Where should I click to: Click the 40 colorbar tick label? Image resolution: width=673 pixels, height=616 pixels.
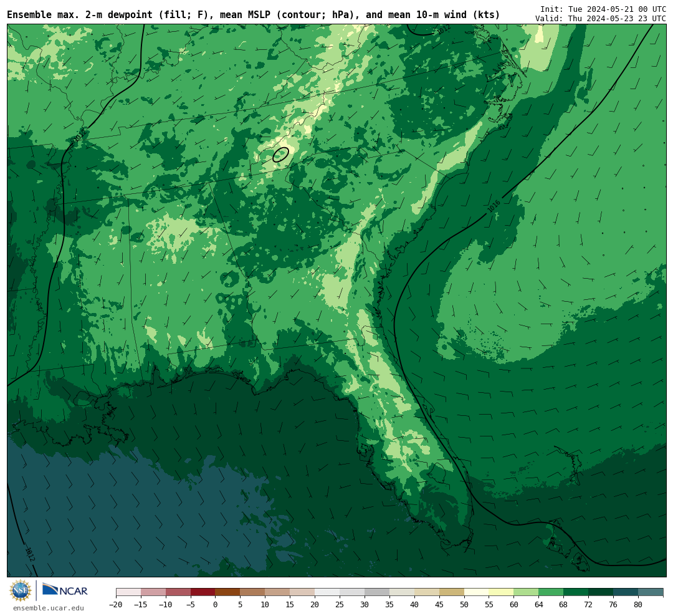pyautogui.click(x=414, y=604)
